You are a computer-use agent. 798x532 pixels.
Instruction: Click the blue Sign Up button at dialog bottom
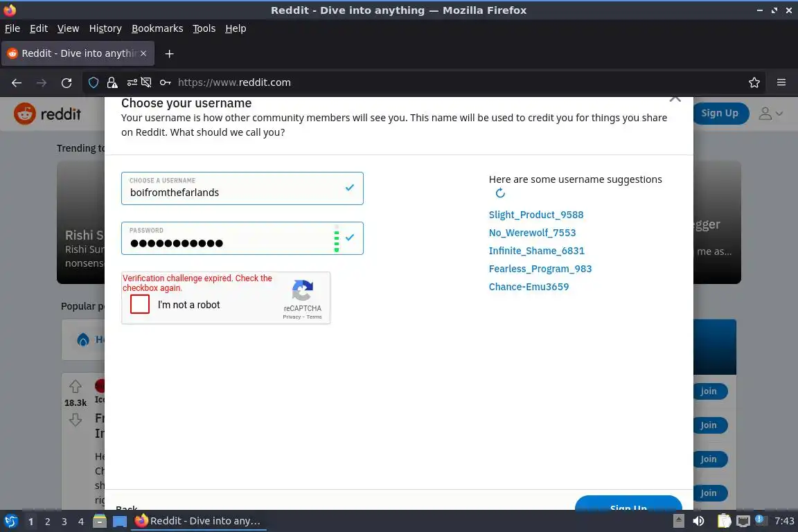click(x=628, y=503)
